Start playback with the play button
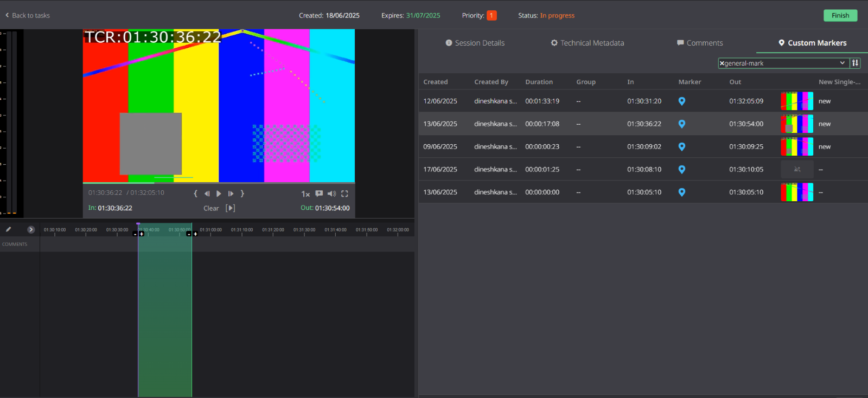The image size is (868, 398). (219, 194)
